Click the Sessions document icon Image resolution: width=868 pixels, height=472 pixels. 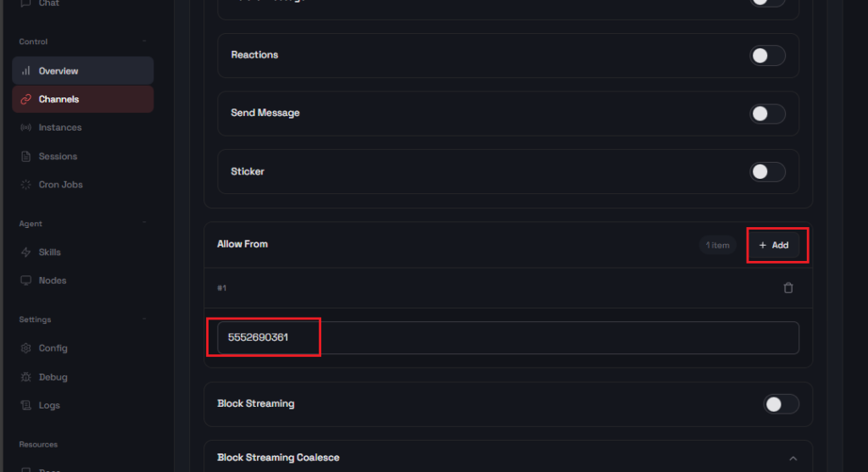click(25, 157)
